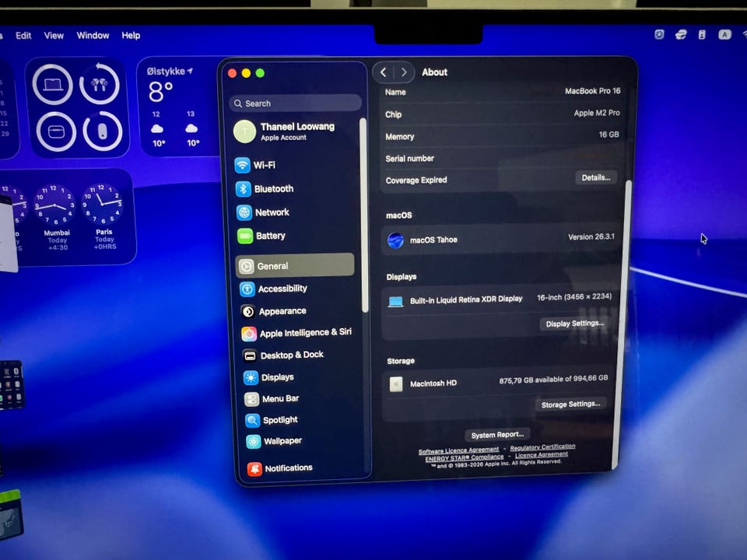Select the General gear icon
This screenshot has height=560, width=747.
[x=247, y=266]
